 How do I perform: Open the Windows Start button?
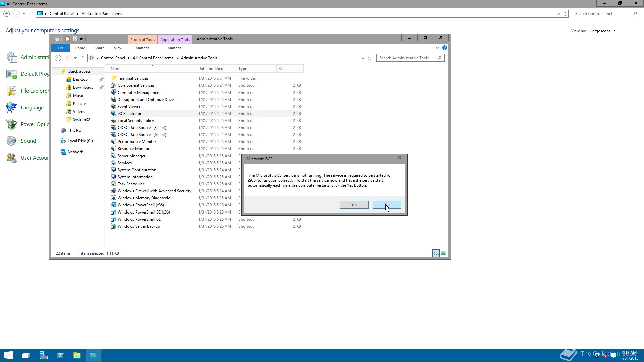8,355
